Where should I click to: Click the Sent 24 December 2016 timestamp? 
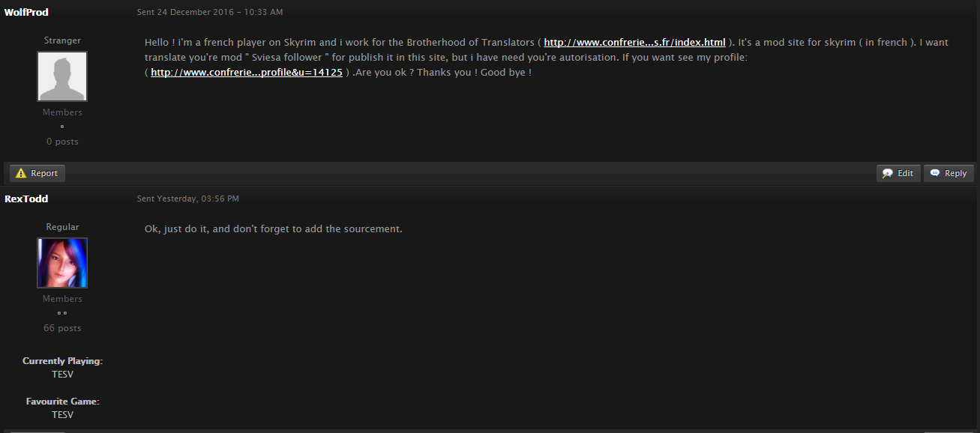[210, 13]
